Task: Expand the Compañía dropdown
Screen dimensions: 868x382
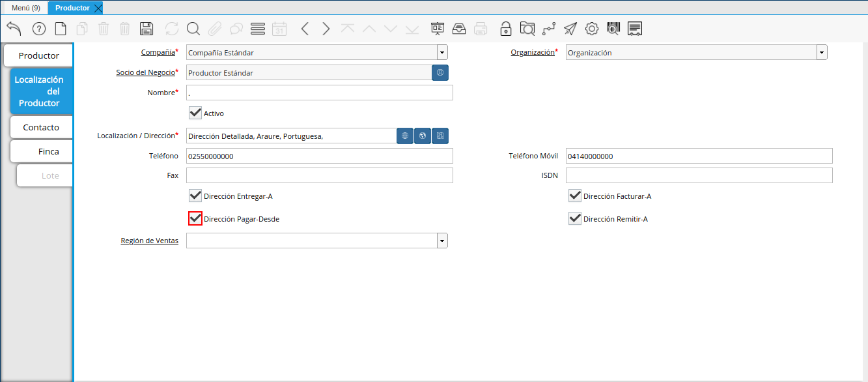Action: (442, 53)
